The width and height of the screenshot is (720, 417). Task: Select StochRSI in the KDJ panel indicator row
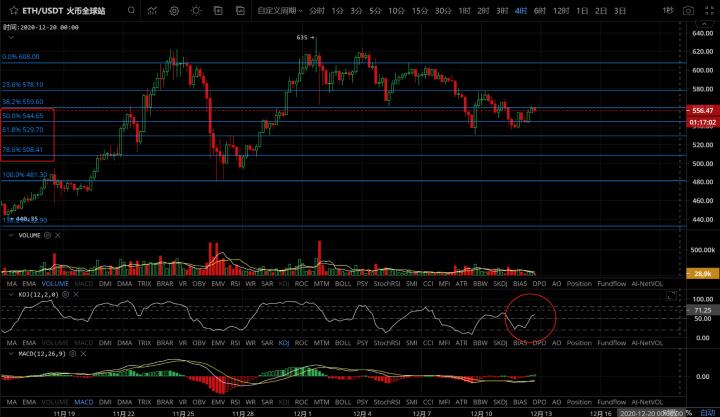pos(387,343)
